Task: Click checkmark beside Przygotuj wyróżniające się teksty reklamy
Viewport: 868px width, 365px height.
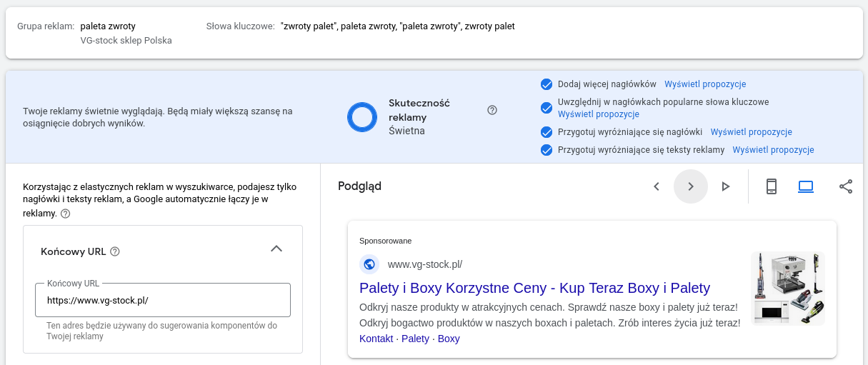Action: pos(547,150)
